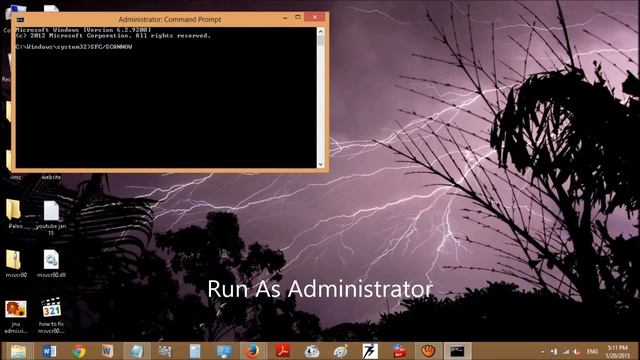Maximize the Command Prompt window

298,18
